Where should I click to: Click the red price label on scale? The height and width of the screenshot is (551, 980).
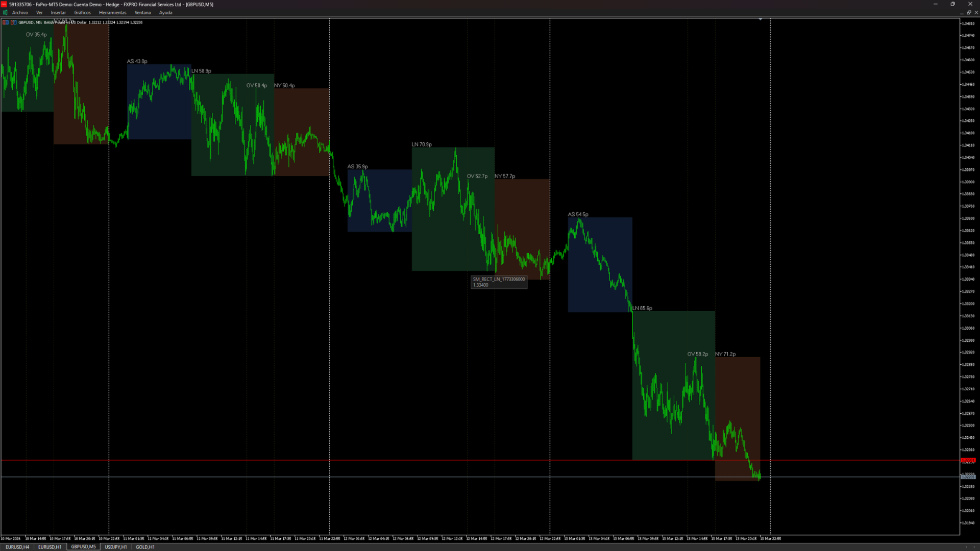click(968, 460)
